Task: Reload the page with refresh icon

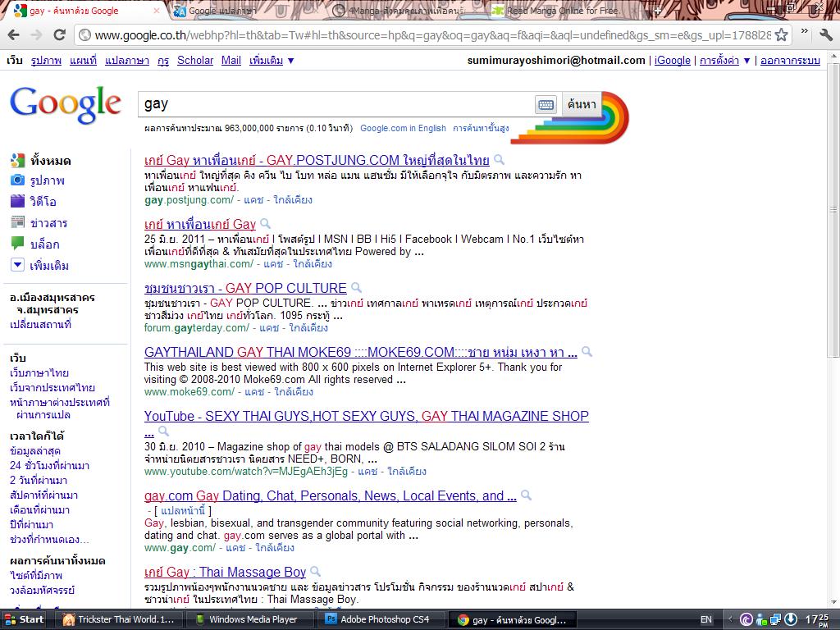Action: tap(59, 34)
